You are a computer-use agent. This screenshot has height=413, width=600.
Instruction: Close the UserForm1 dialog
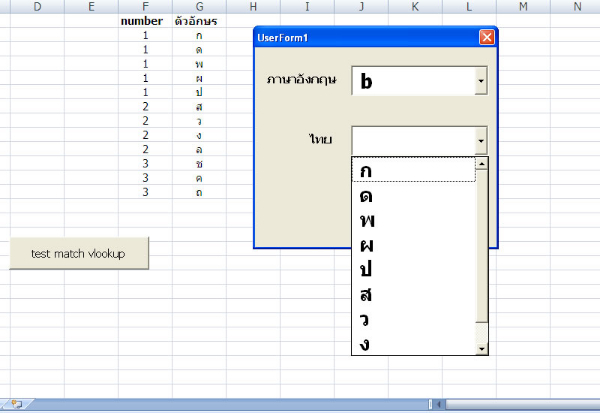(x=487, y=38)
